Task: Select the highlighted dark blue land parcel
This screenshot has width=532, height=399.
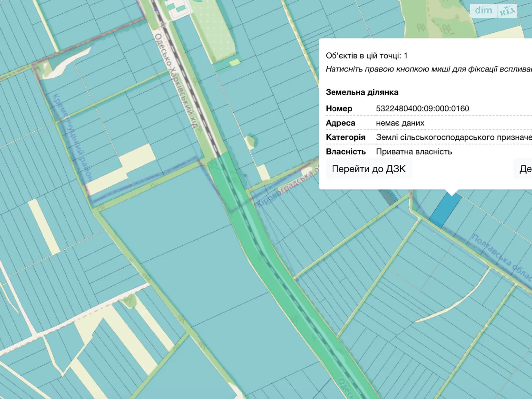Action: [x=445, y=210]
